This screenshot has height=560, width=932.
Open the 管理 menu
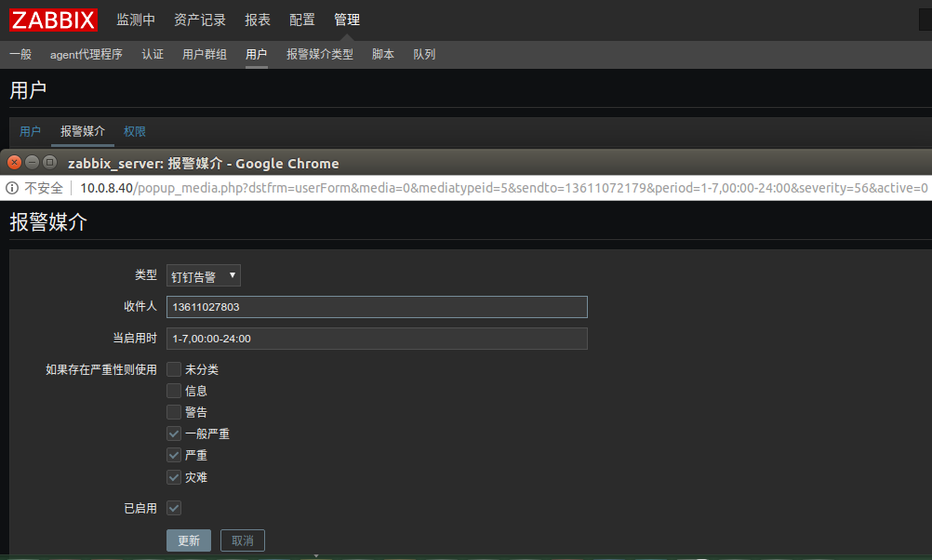tap(347, 20)
